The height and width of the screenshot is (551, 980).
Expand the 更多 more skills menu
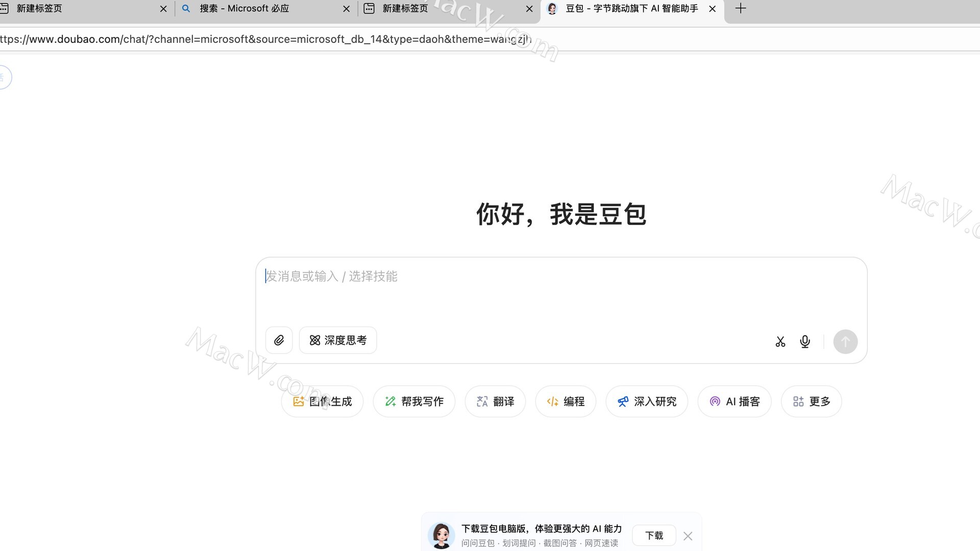pyautogui.click(x=811, y=402)
